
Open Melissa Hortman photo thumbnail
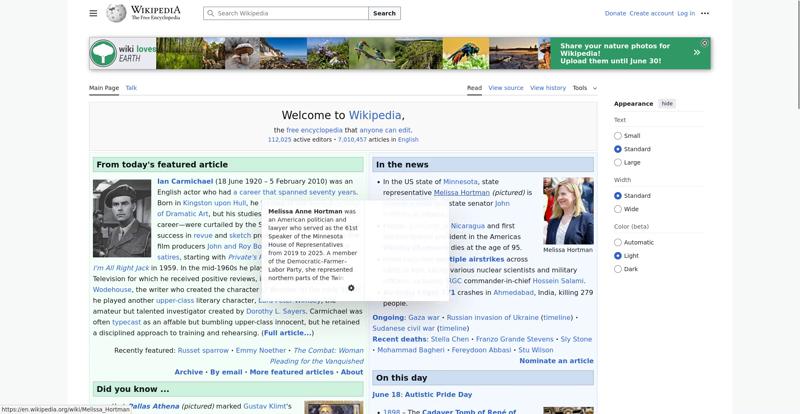(568, 211)
